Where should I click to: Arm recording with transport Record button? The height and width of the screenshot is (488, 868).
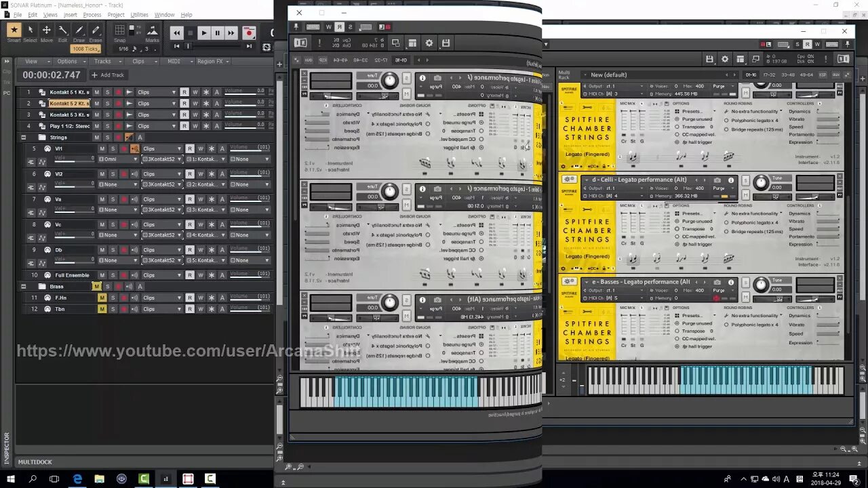(x=249, y=33)
